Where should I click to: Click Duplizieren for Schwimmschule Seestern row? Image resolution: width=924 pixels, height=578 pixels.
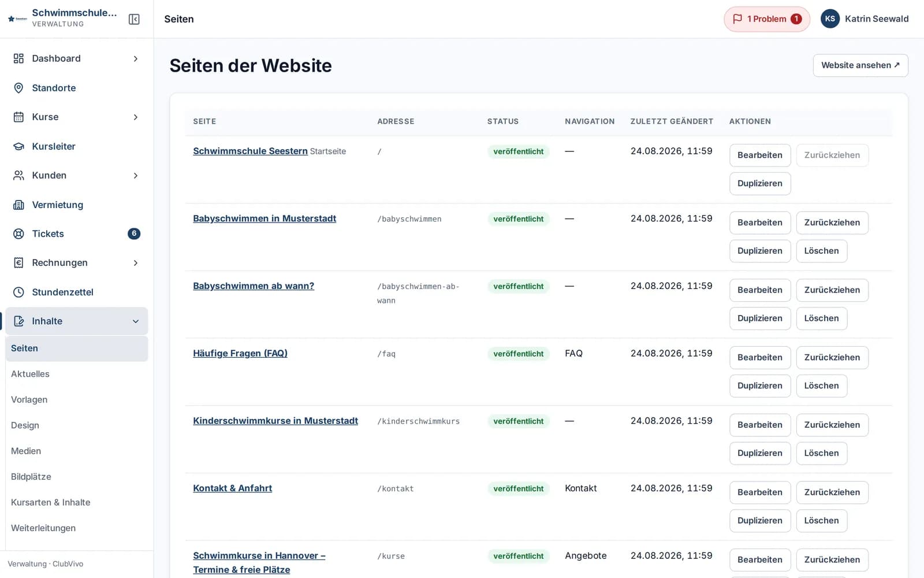pos(760,184)
